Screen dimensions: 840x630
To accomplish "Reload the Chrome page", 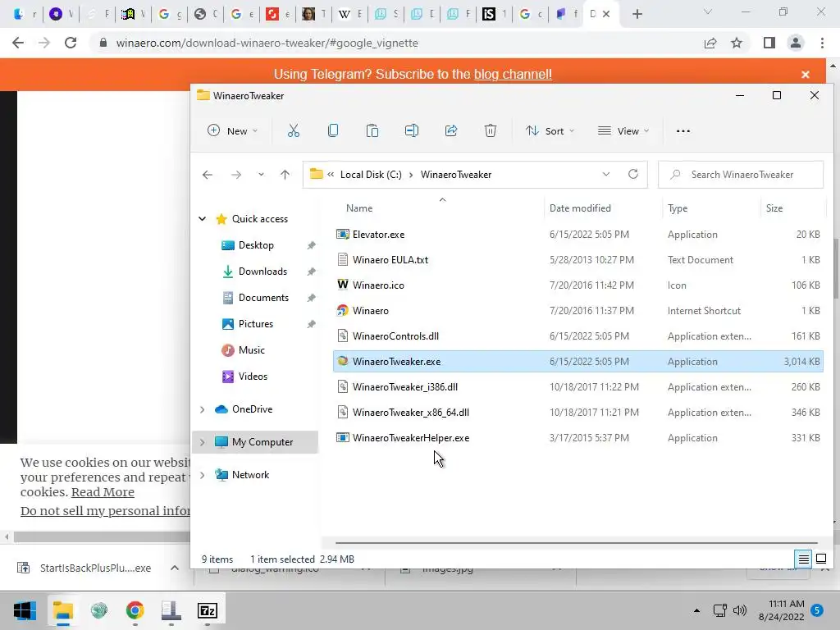I will [71, 43].
